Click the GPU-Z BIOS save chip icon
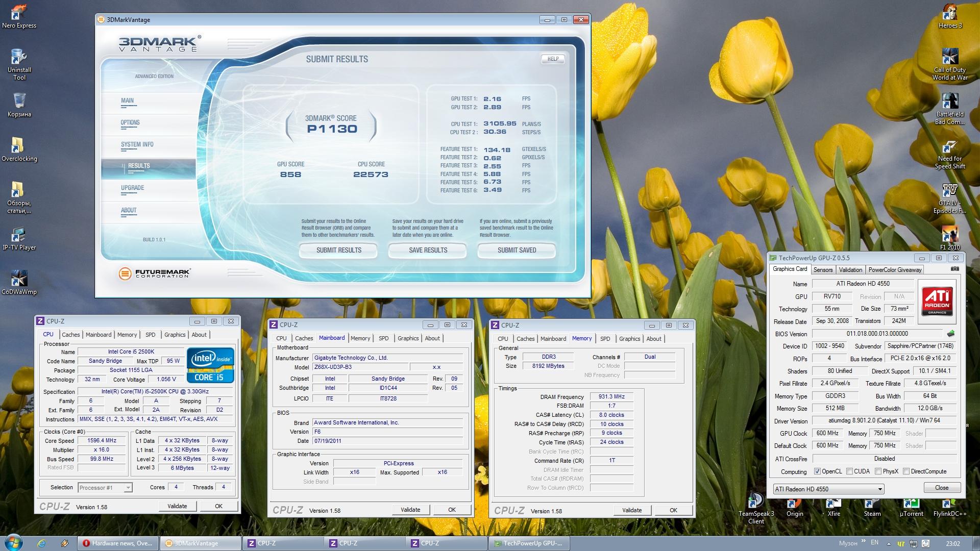Screen dimensions: 980x551 [x=950, y=334]
